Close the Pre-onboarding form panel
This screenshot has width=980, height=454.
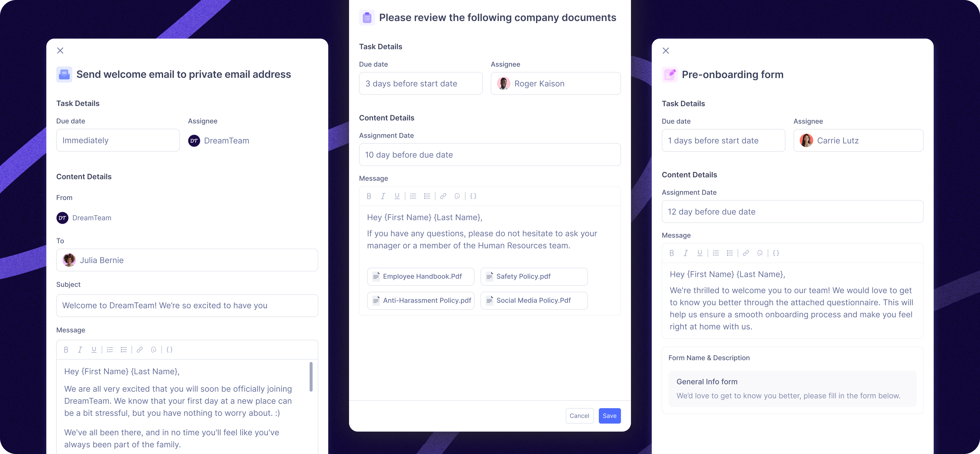click(x=666, y=51)
